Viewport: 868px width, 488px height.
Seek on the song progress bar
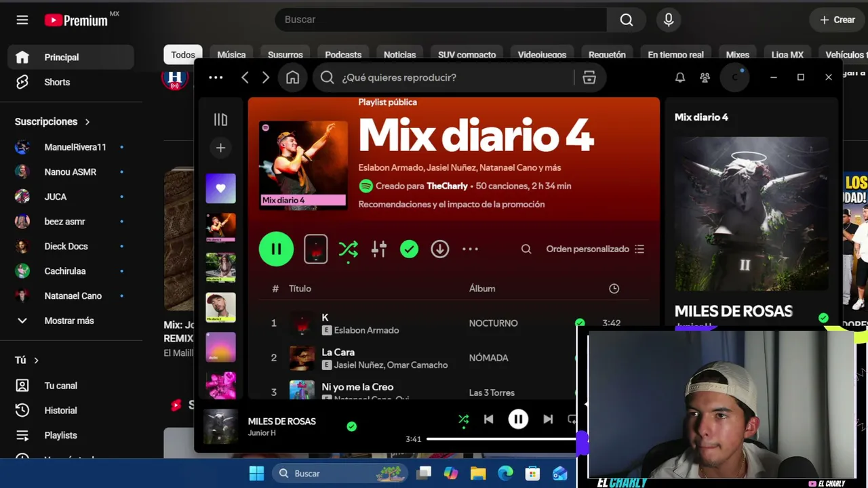[x=501, y=439]
